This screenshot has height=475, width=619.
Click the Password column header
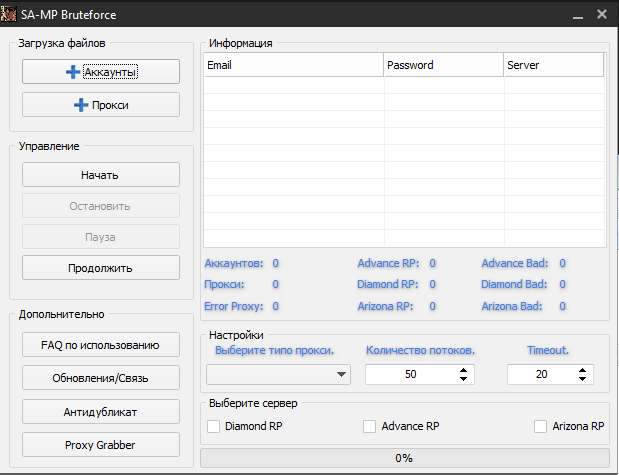(443, 65)
